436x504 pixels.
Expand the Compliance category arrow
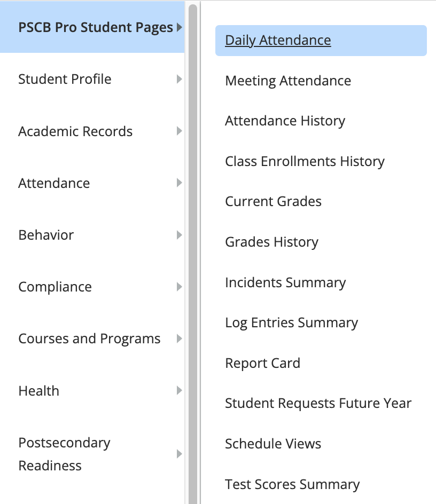pos(179,287)
